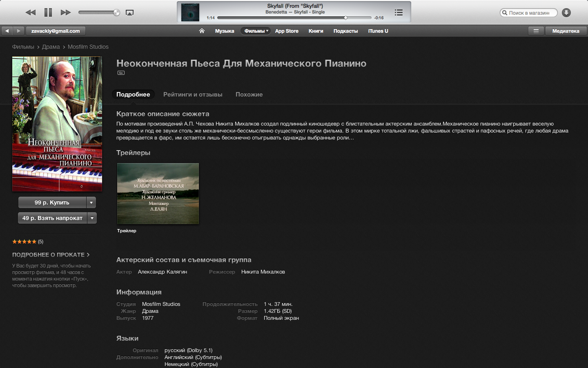Open account zavackiy@gmail.com
This screenshot has width=588, height=368.
56,31
